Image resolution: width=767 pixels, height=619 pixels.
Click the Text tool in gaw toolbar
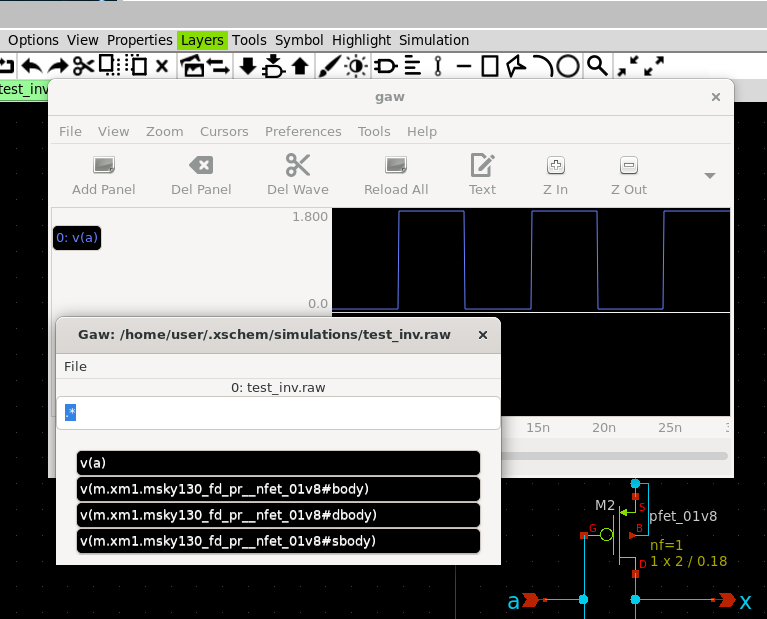(482, 165)
